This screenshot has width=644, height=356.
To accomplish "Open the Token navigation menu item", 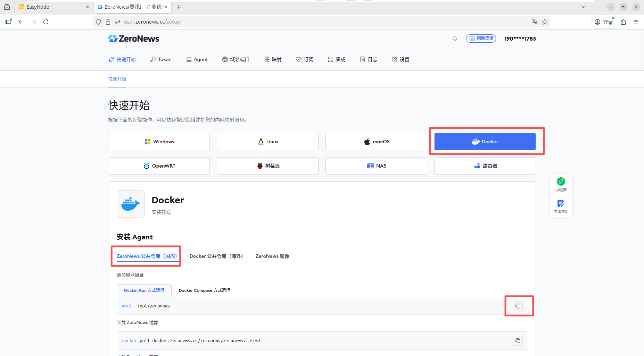I will pos(161,59).
